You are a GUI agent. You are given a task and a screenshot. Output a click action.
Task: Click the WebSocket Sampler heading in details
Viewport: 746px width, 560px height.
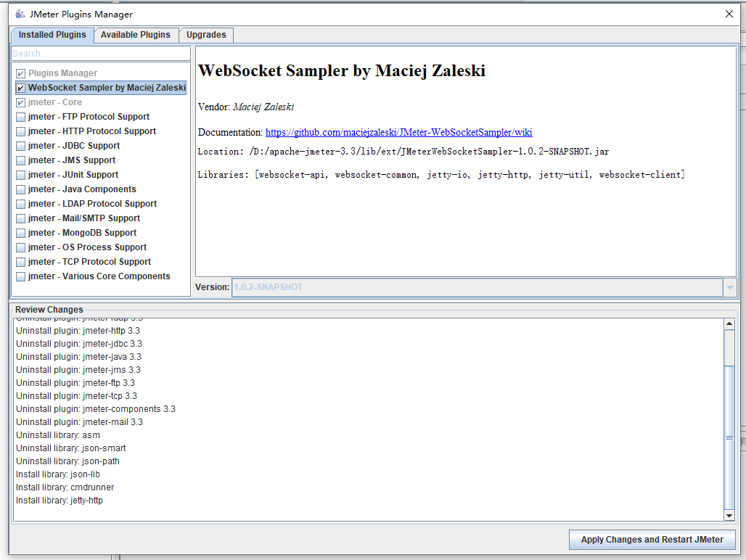pyautogui.click(x=342, y=71)
